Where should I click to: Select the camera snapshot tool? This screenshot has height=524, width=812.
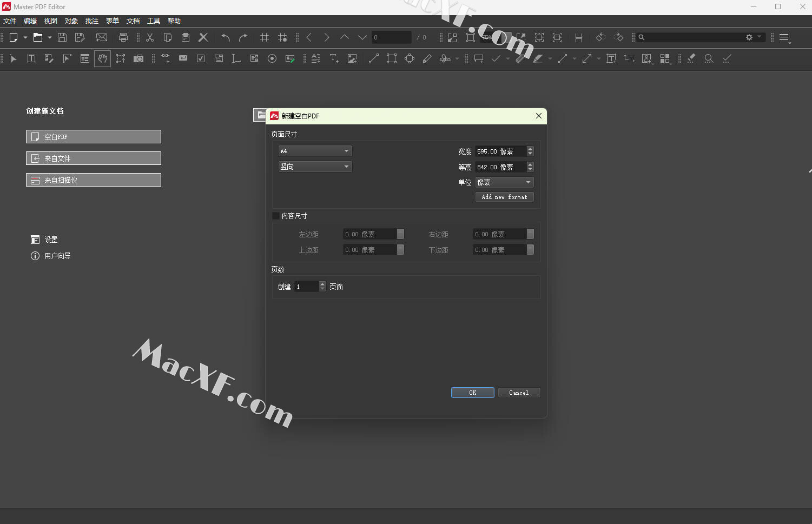coord(138,58)
